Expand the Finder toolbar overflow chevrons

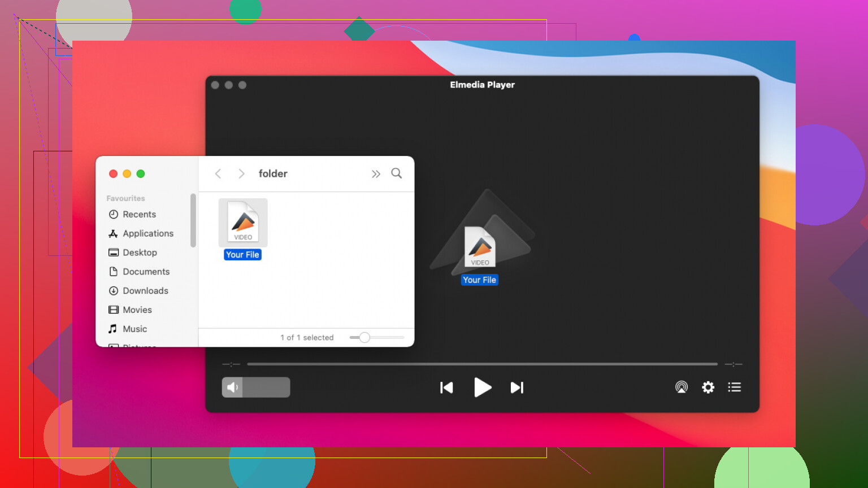click(376, 174)
